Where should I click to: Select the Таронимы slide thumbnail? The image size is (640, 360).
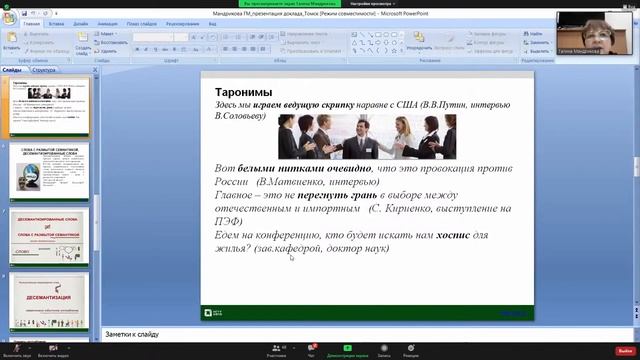49,107
